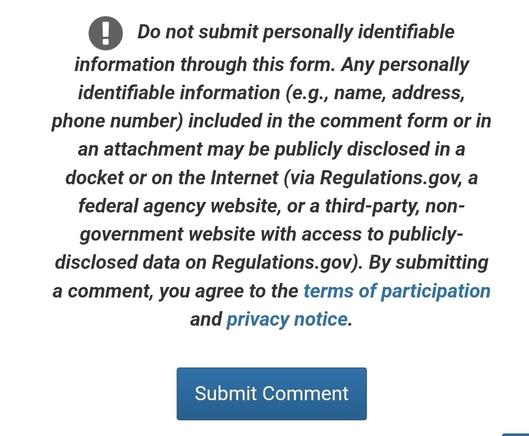
Task: Click the "an attachment" phrase
Action: [x=140, y=149]
